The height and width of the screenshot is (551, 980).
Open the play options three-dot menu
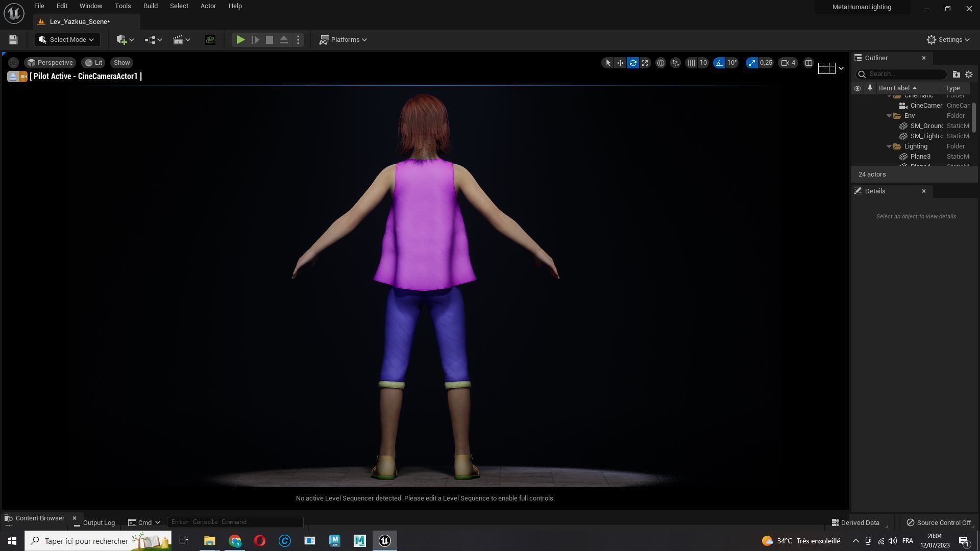pyautogui.click(x=298, y=40)
